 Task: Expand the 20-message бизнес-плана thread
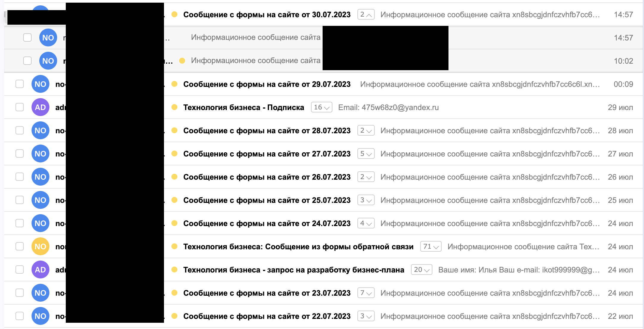pos(421,270)
